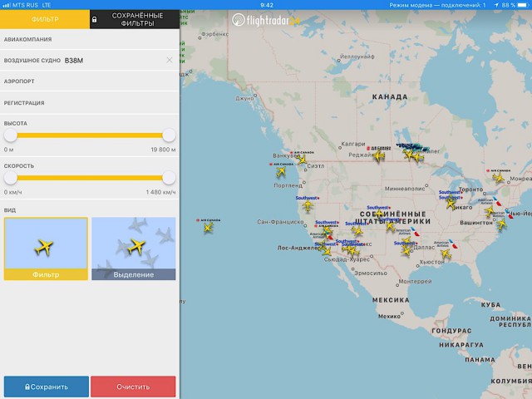Screen dimensions: 532x399
Task: Click the altitude slider maximum handle at 19 800 м
Action: click(x=169, y=135)
